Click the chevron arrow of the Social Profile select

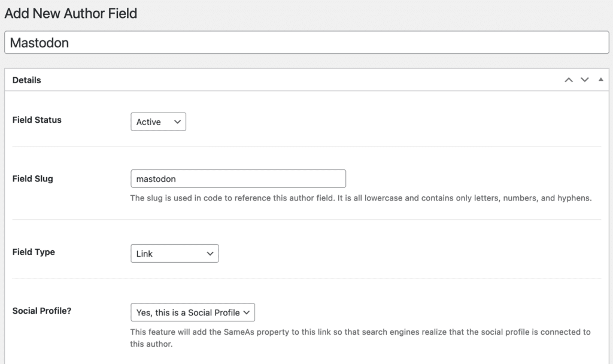click(x=247, y=313)
